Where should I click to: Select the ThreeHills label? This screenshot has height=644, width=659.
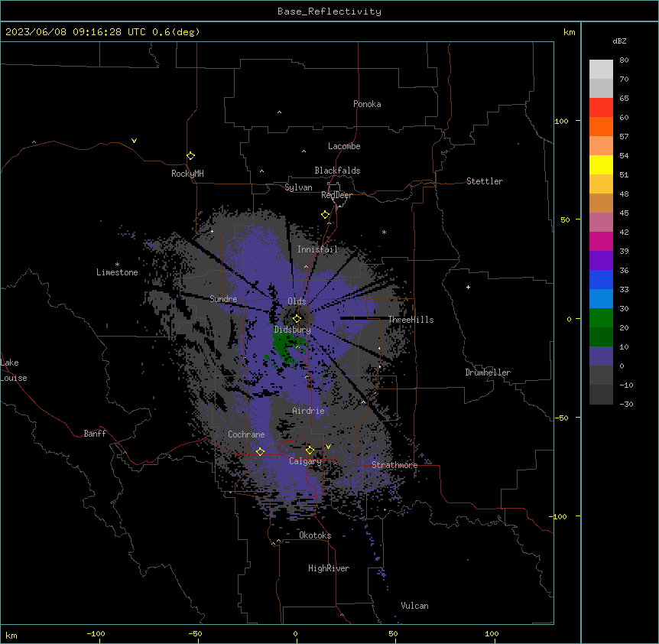coord(411,320)
